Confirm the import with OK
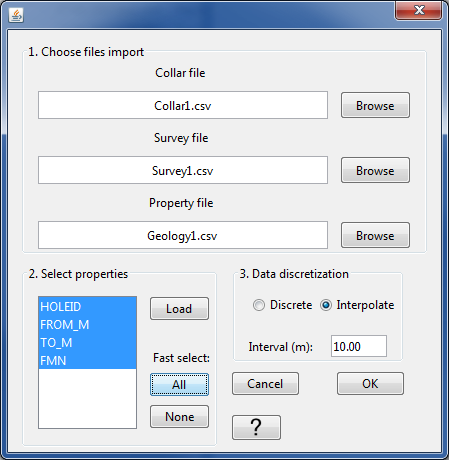The image size is (449, 460). coord(370,384)
